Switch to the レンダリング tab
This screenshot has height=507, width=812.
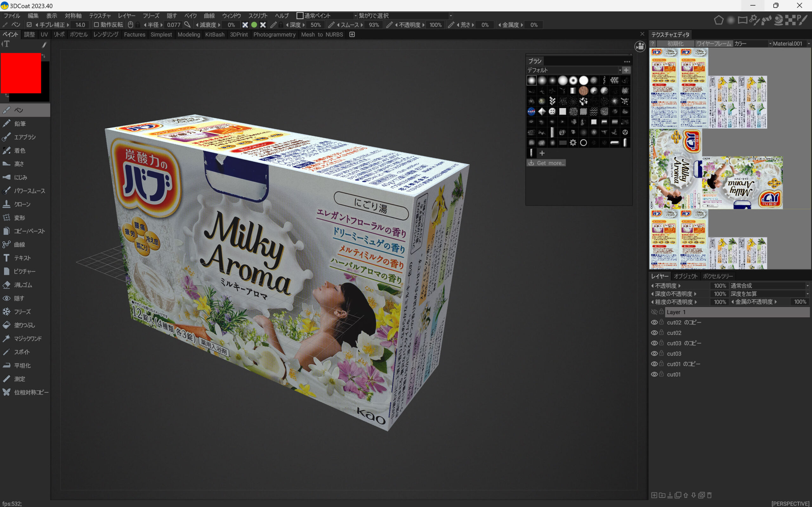pos(106,35)
